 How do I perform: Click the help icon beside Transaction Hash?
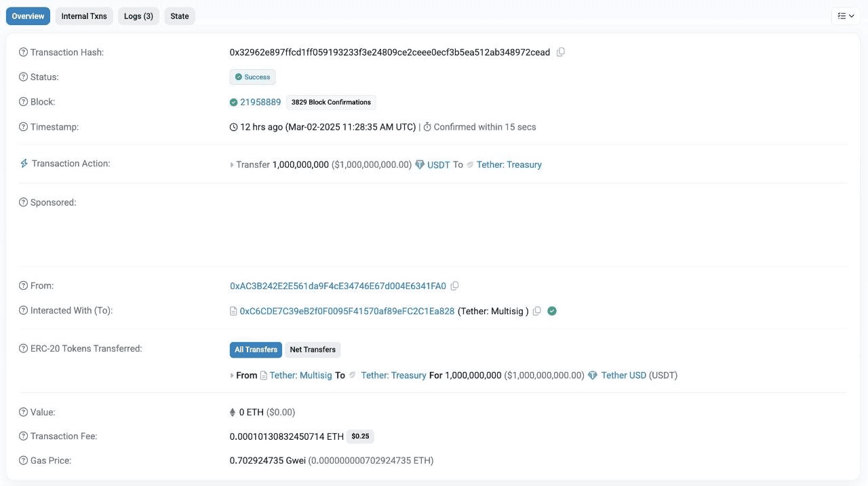(x=24, y=52)
